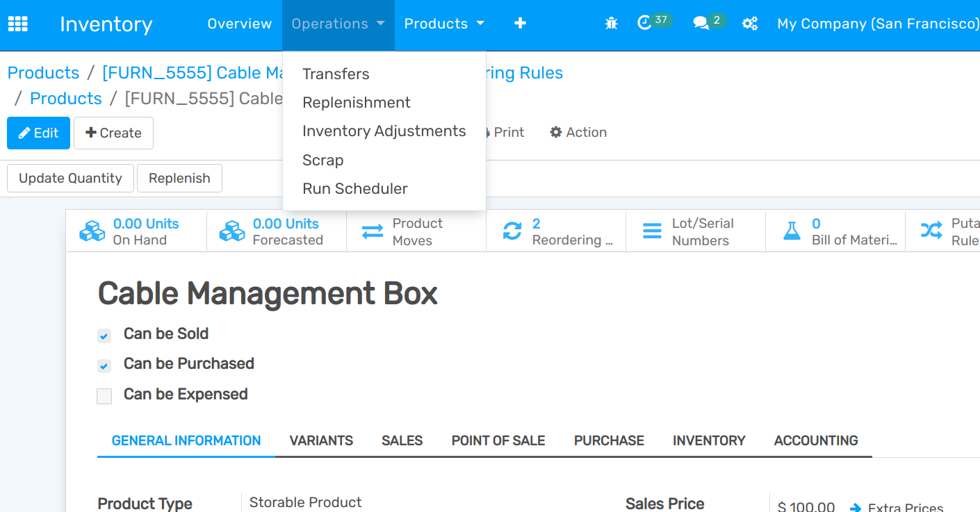Toggle the Can be Sold checkbox
Viewport: 980px width, 512px height.
pyautogui.click(x=104, y=336)
